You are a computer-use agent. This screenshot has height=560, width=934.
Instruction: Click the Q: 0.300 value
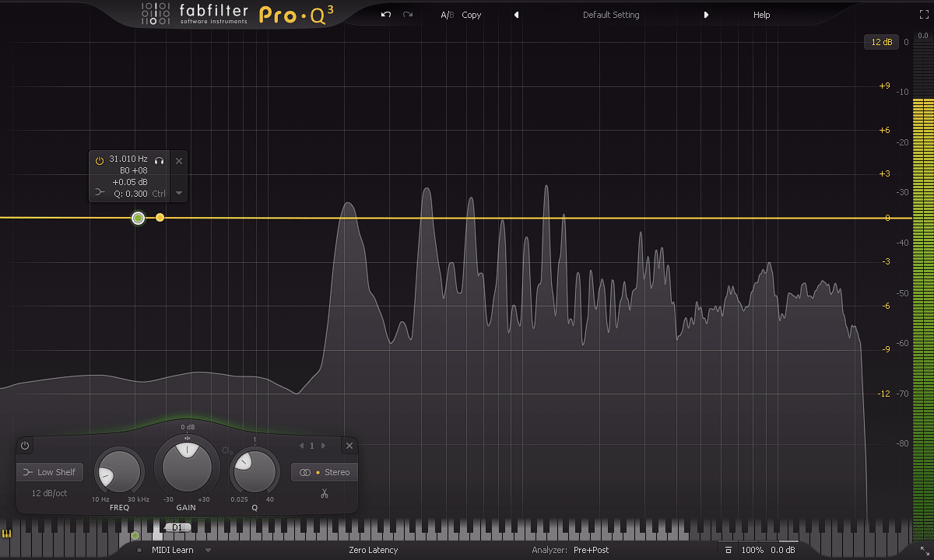(x=131, y=194)
